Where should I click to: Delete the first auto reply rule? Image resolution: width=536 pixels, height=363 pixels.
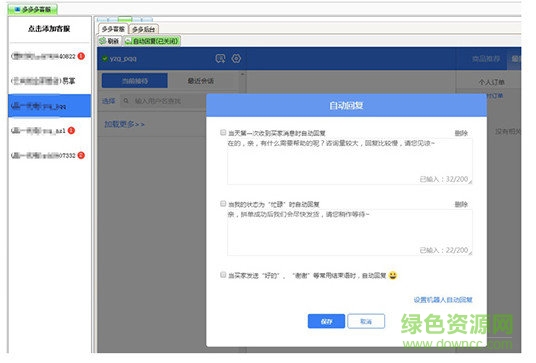pyautogui.click(x=461, y=134)
